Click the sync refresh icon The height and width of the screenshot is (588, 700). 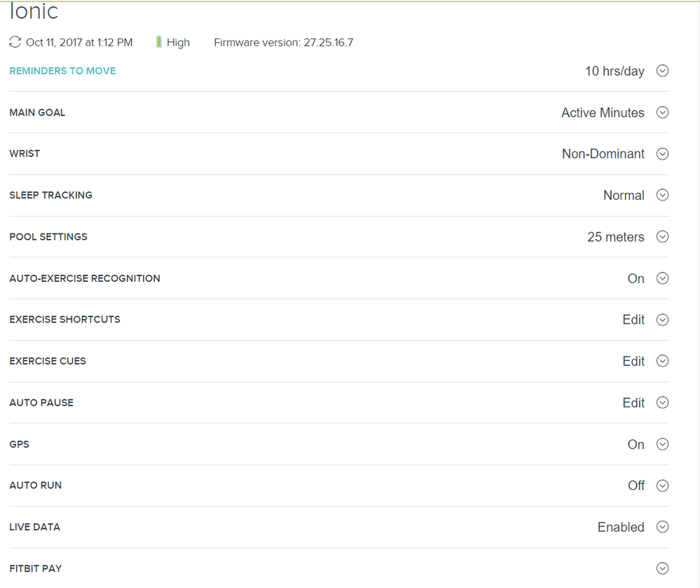point(15,42)
